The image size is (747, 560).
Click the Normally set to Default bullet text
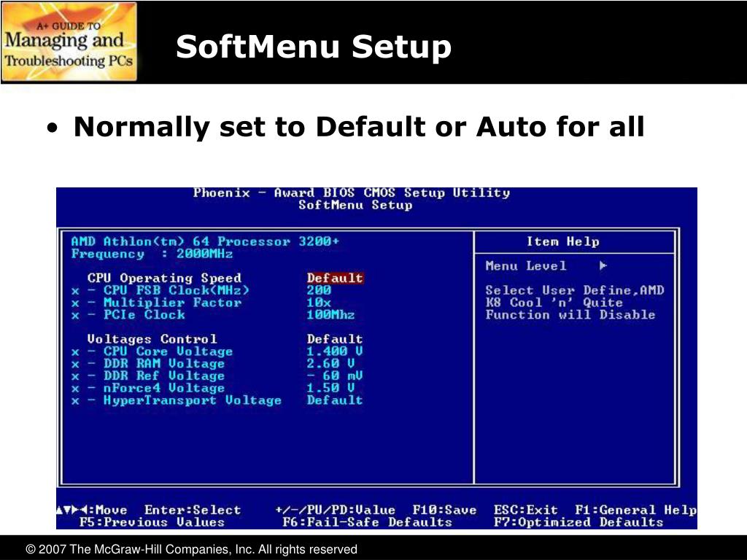(359, 127)
